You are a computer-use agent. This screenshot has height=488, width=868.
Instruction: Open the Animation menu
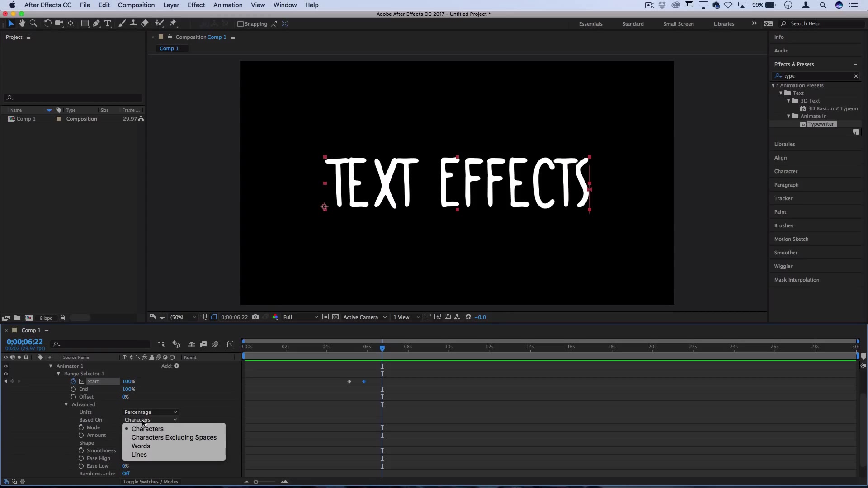coord(227,5)
